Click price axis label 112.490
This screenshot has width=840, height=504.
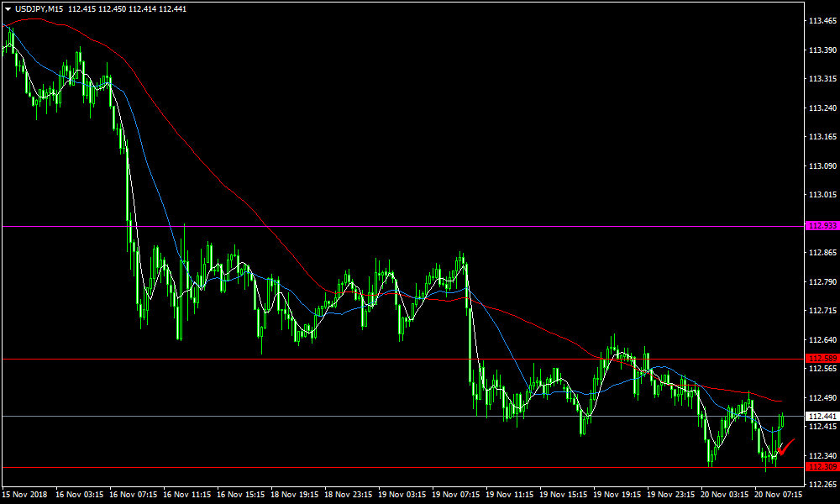[822, 397]
